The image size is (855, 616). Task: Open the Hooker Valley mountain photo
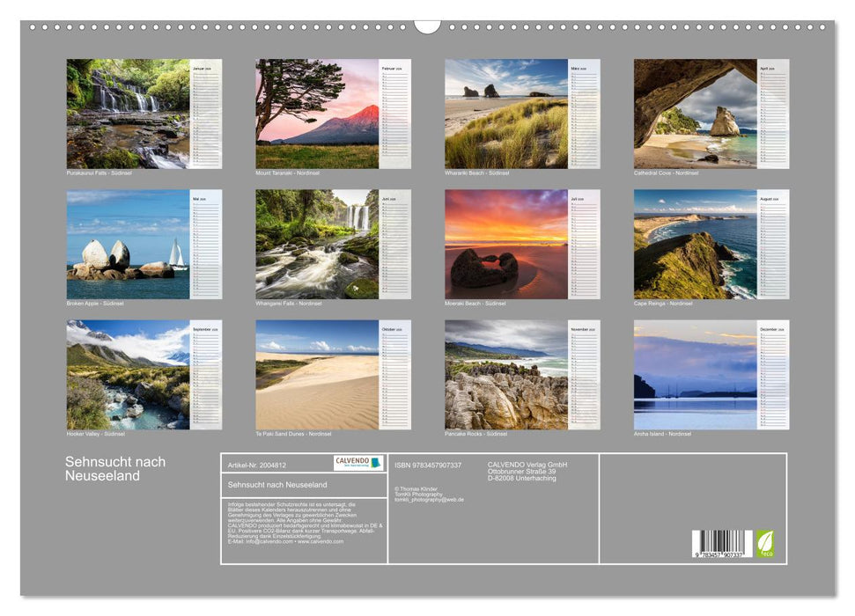128,375
